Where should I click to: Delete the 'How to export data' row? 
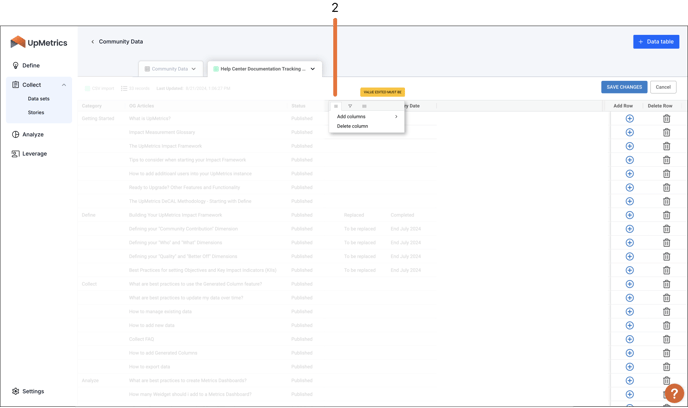click(x=666, y=367)
